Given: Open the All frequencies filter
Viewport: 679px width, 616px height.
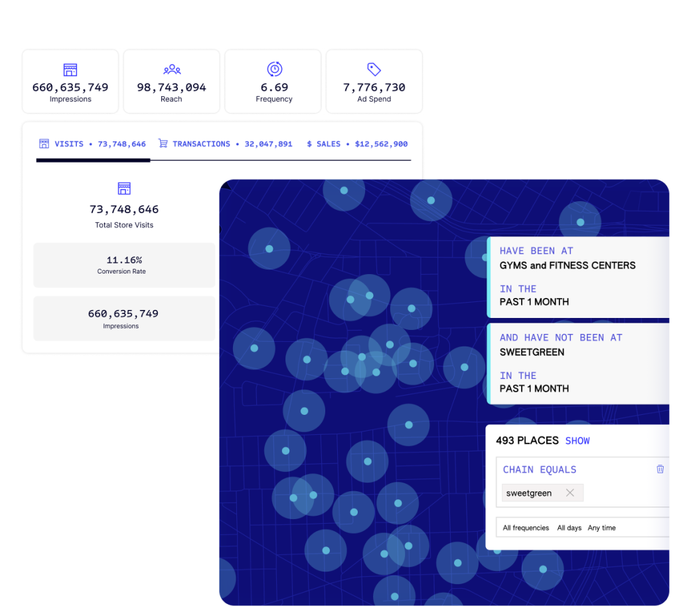Looking at the screenshot, I should coord(526,528).
